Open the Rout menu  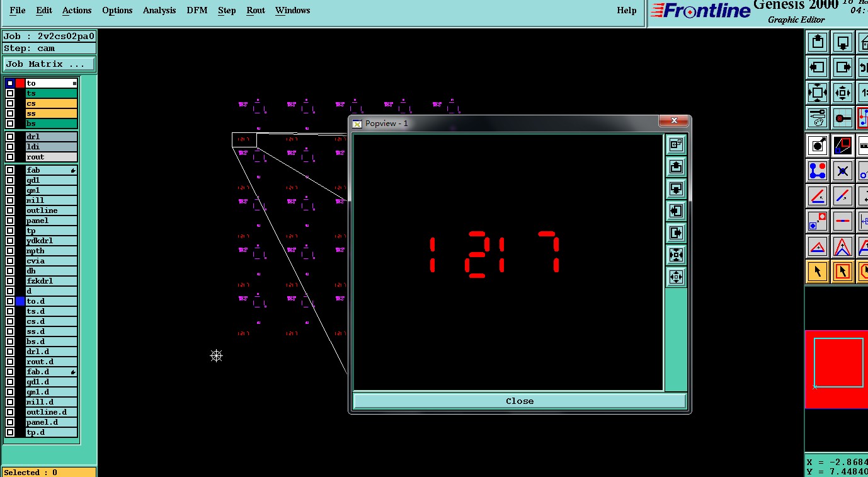pyautogui.click(x=256, y=10)
